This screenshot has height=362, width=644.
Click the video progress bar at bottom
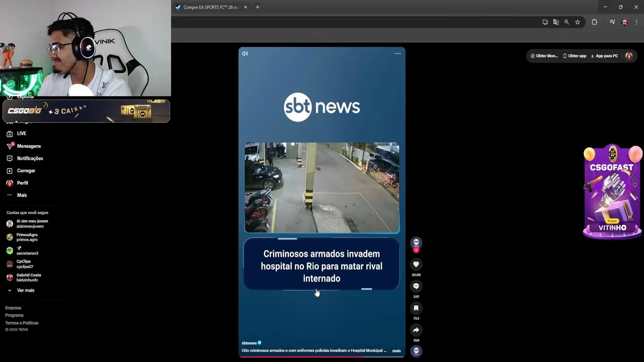322,356
